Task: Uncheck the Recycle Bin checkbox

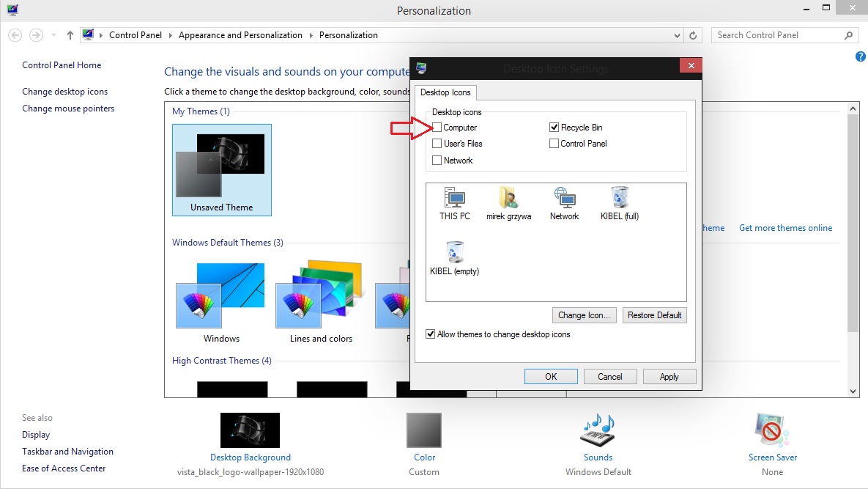Action: [x=554, y=128]
